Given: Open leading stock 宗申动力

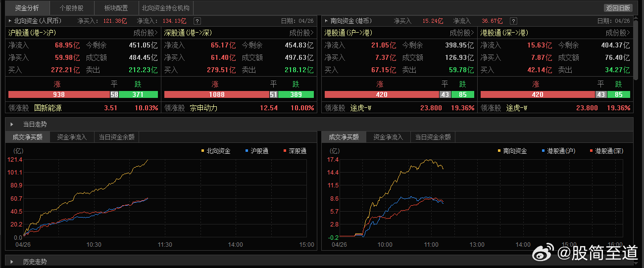Looking at the screenshot, I should 203,108.
